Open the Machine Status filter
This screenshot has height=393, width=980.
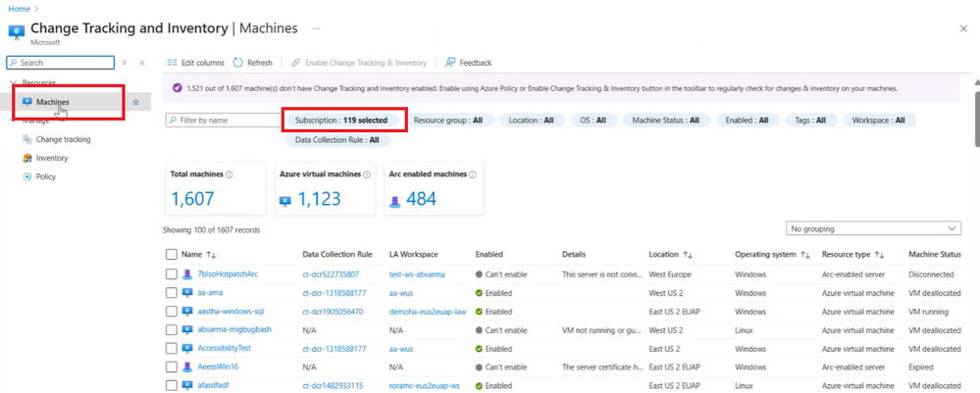(666, 121)
